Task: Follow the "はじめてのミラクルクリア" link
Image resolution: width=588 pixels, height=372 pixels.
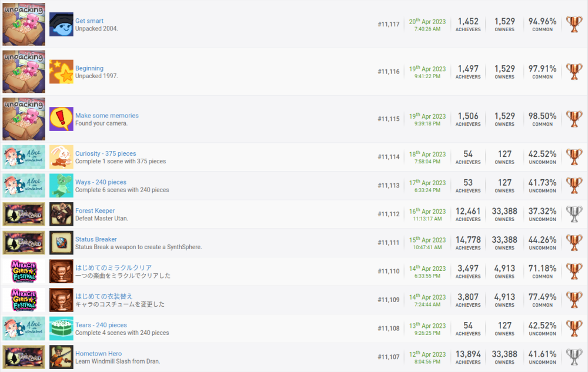Action: [x=113, y=268]
